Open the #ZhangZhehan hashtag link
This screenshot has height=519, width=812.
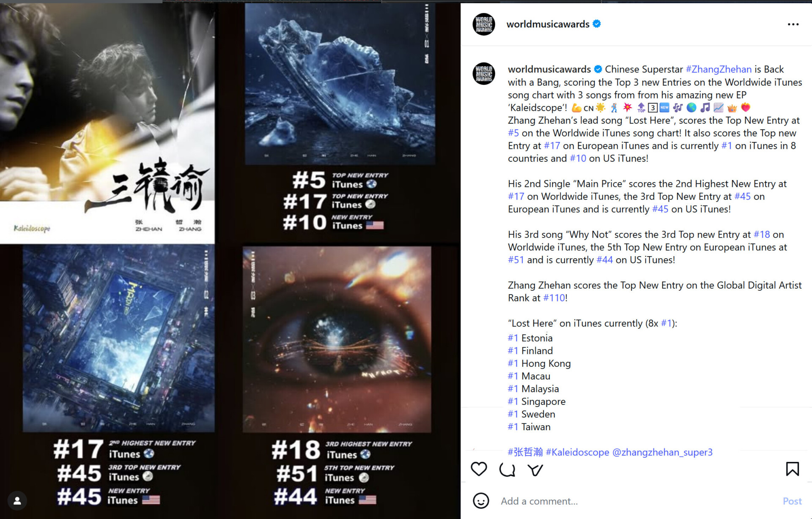point(719,69)
